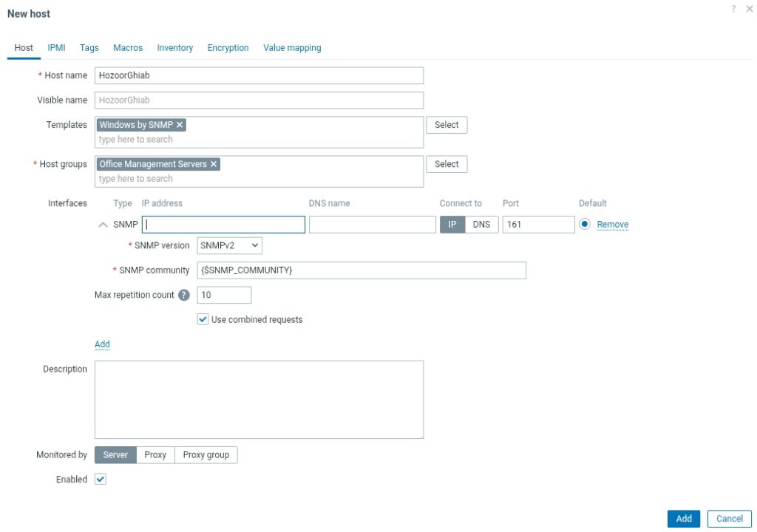Image resolution: width=757 pixels, height=532 pixels.
Task: Go to the Encryption tab
Action: click(228, 48)
